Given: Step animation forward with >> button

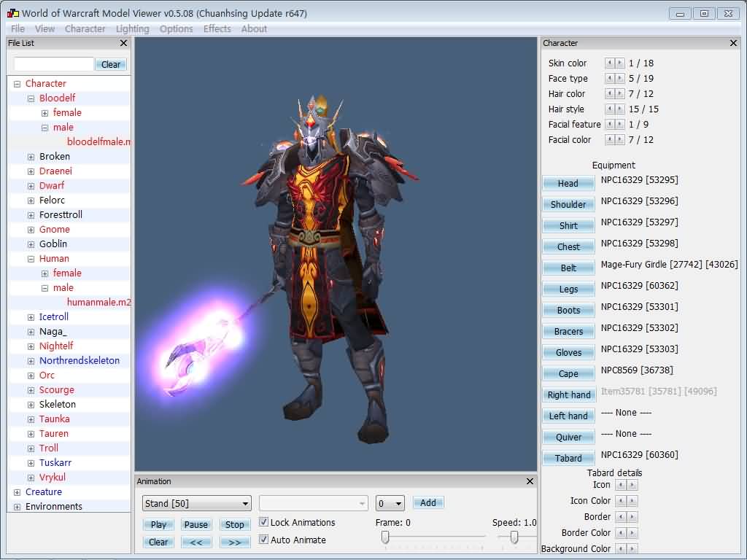Looking at the screenshot, I should point(234,542).
